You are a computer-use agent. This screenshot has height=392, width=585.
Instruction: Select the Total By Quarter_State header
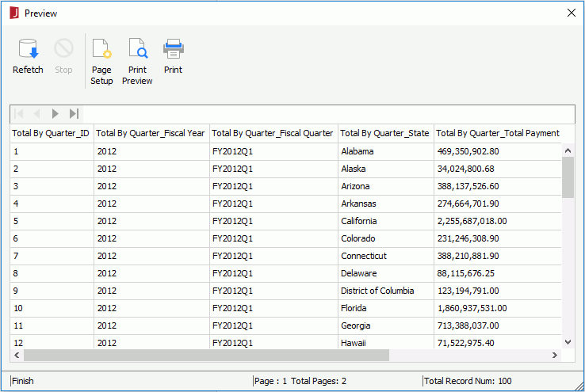[384, 133]
